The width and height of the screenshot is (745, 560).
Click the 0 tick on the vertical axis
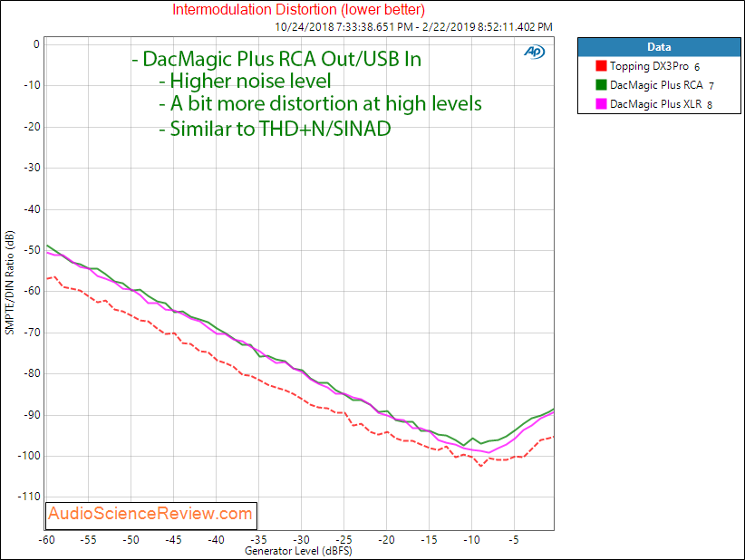click(x=36, y=44)
